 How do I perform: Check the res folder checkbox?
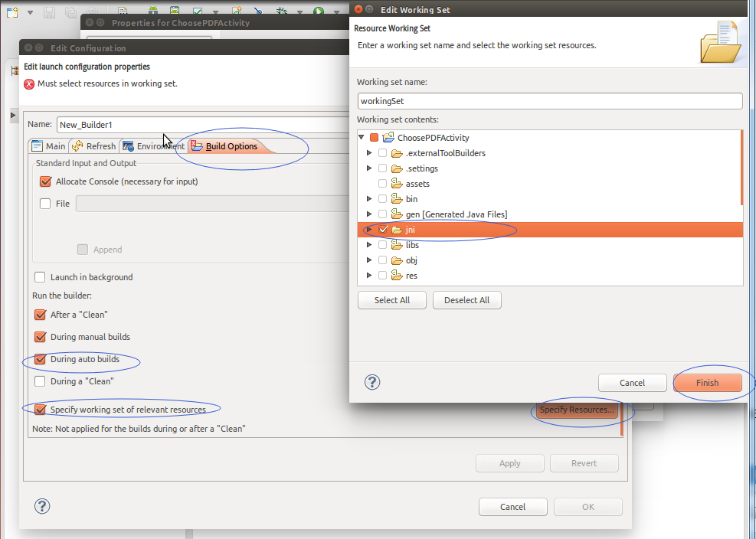[x=382, y=276]
